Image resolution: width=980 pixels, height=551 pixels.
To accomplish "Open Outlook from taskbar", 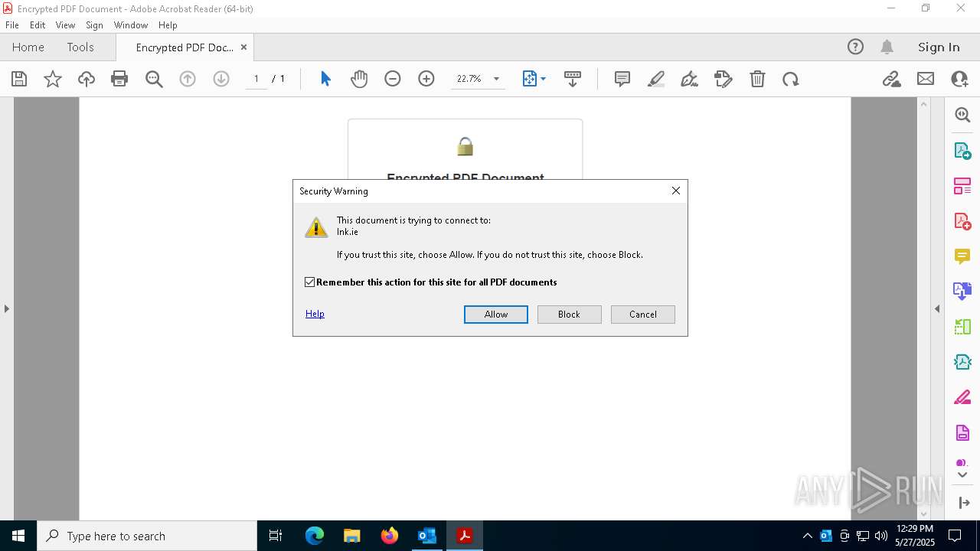I will [426, 536].
